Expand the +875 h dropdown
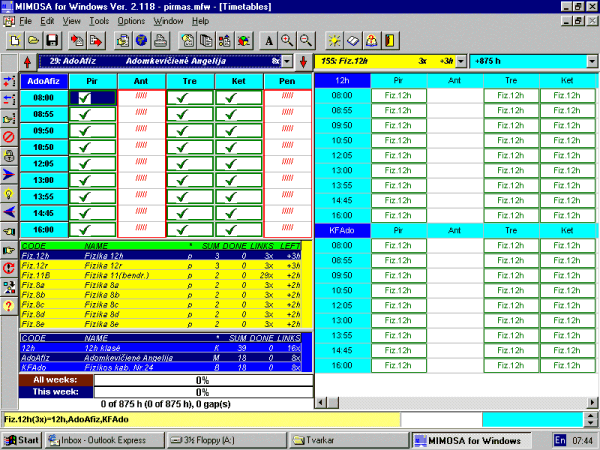Viewport: 600px width, 450px height. 590,61
